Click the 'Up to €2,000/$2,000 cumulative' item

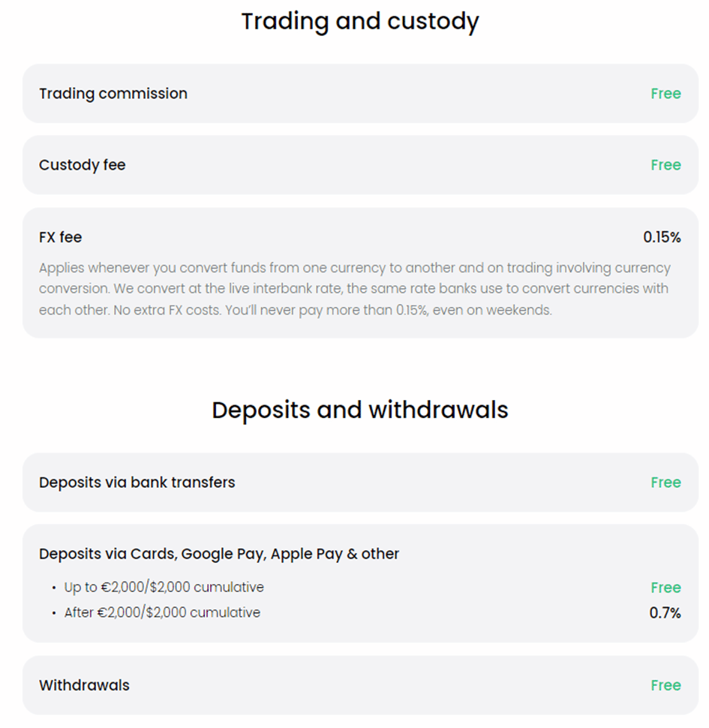click(x=164, y=588)
